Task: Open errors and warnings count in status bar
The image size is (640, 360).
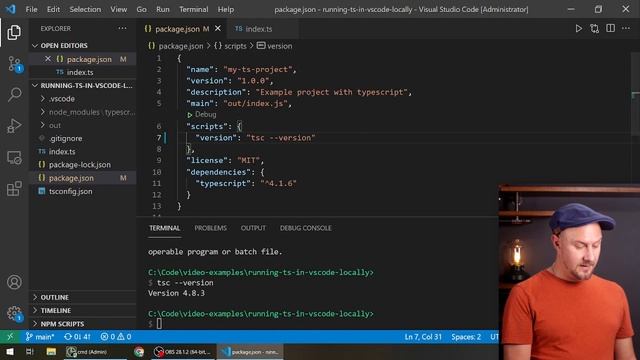Action: click(x=116, y=337)
